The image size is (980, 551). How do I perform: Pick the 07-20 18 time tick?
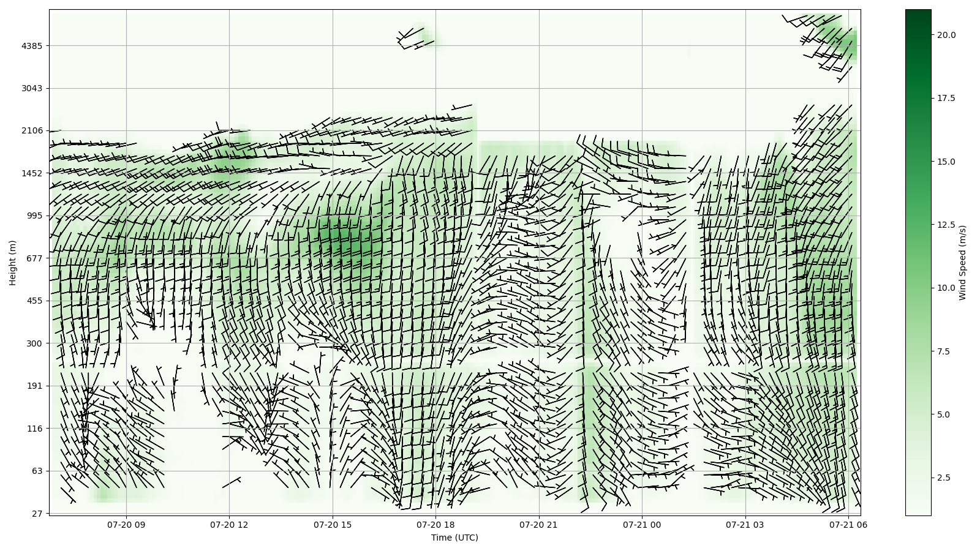(435, 525)
